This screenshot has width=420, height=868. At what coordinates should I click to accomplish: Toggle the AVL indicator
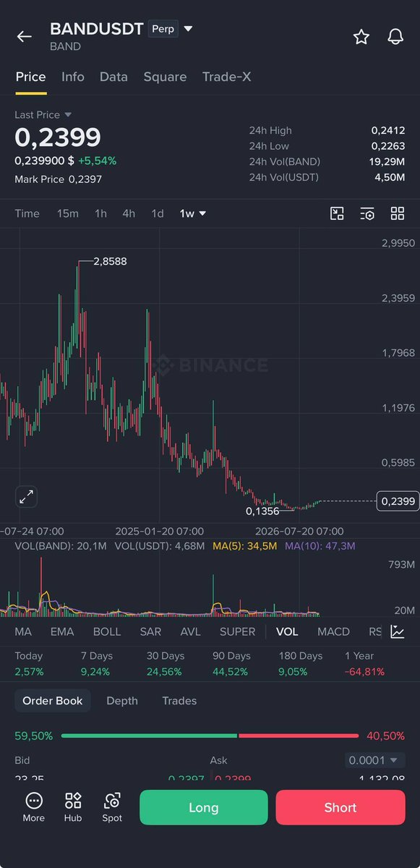click(x=191, y=631)
